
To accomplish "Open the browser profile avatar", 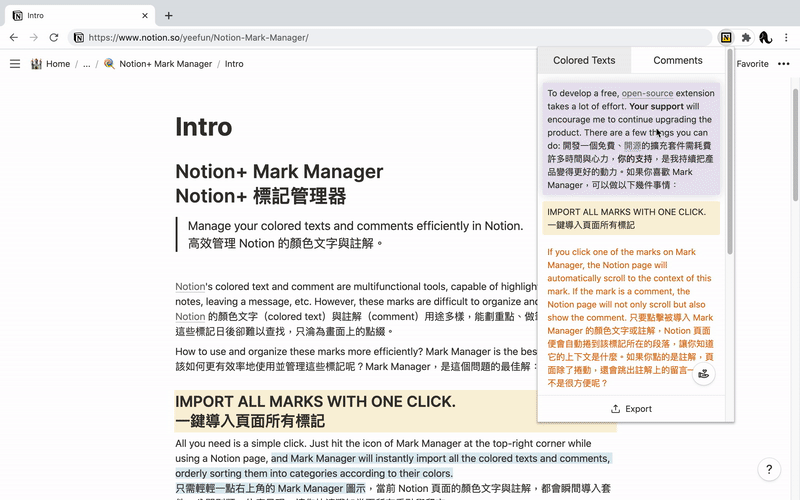I will click(x=765, y=37).
